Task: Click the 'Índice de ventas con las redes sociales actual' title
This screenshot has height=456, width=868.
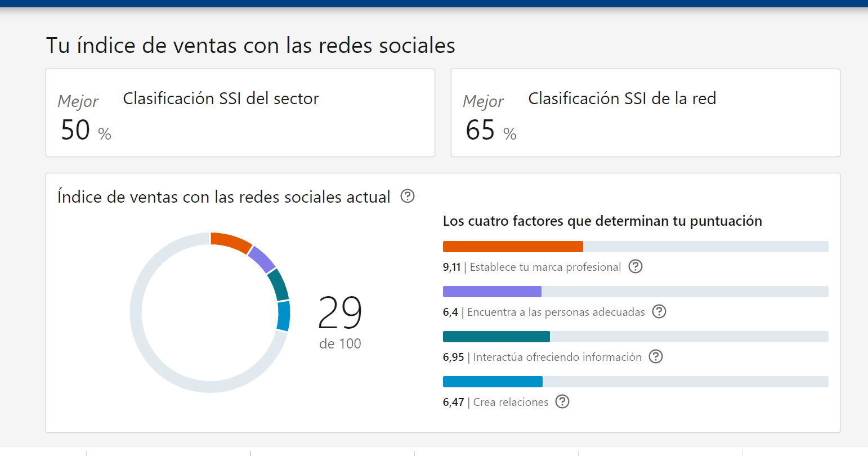Action: click(x=224, y=196)
